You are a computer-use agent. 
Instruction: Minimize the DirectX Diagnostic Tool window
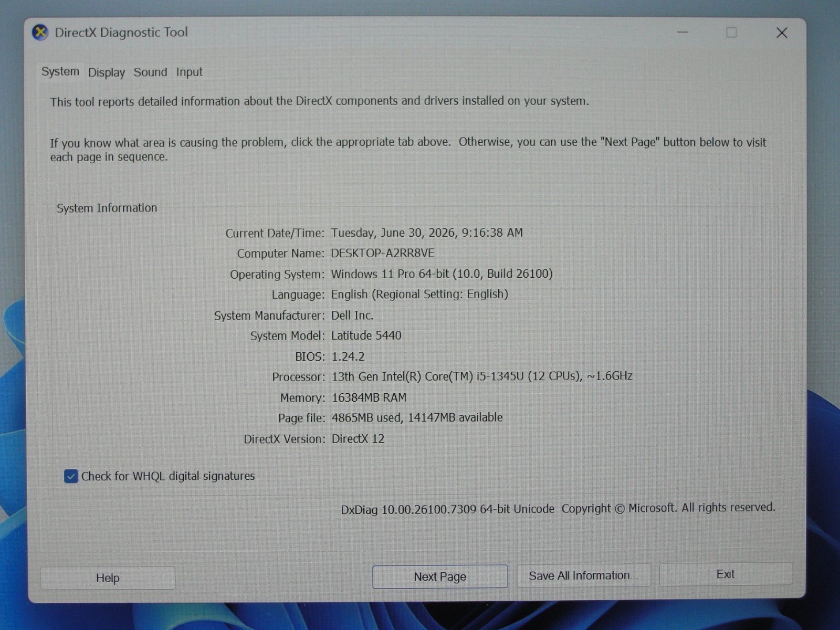[x=682, y=33]
